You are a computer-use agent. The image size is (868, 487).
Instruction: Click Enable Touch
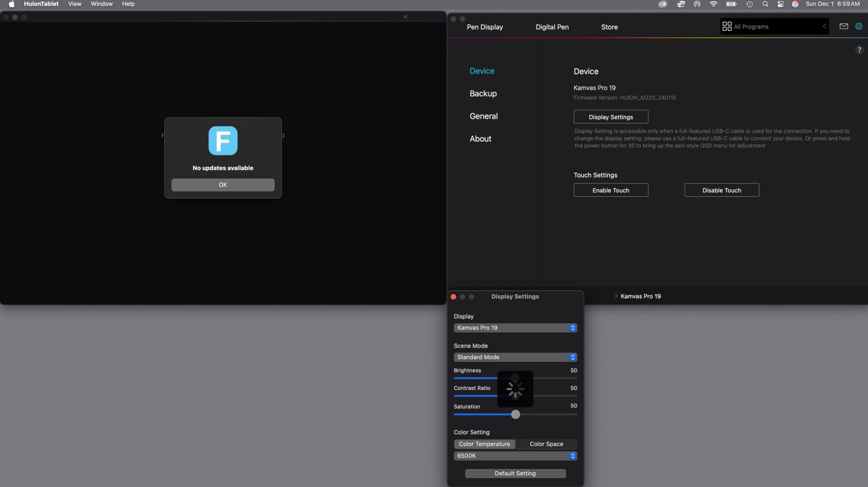(611, 190)
